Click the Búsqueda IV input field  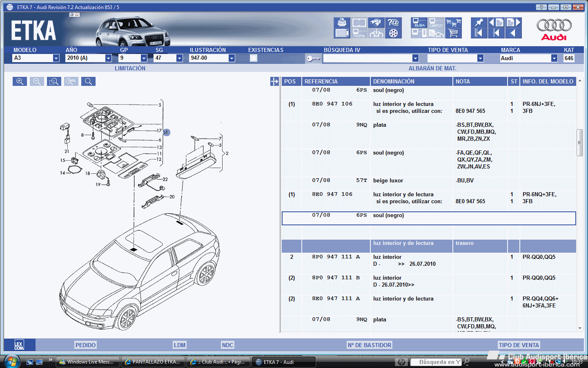367,58
